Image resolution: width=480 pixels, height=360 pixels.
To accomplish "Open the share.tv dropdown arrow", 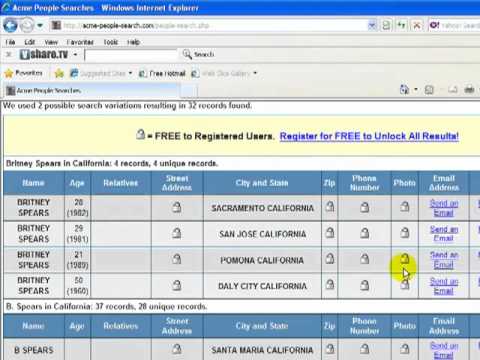I will (x=76, y=54).
